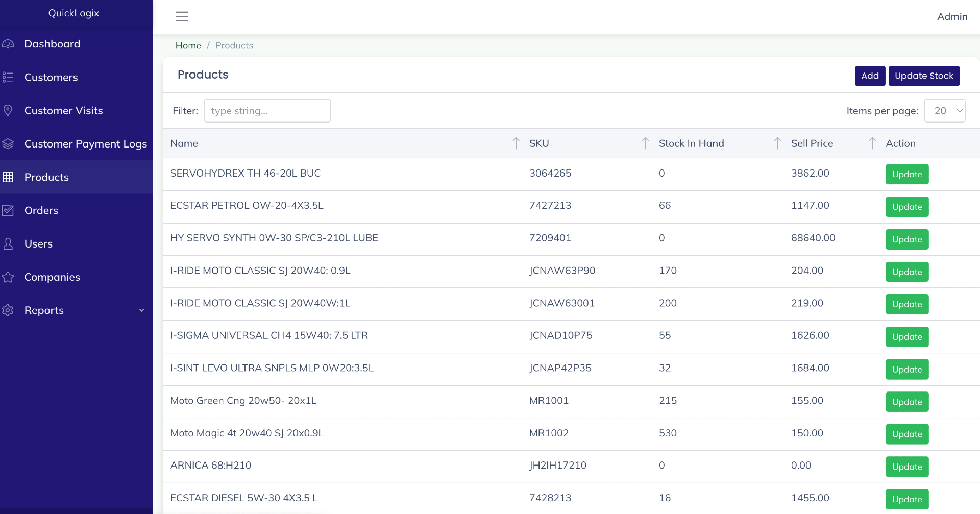Click the Companies star icon
Screen dimensions: 980x514
coord(8,277)
